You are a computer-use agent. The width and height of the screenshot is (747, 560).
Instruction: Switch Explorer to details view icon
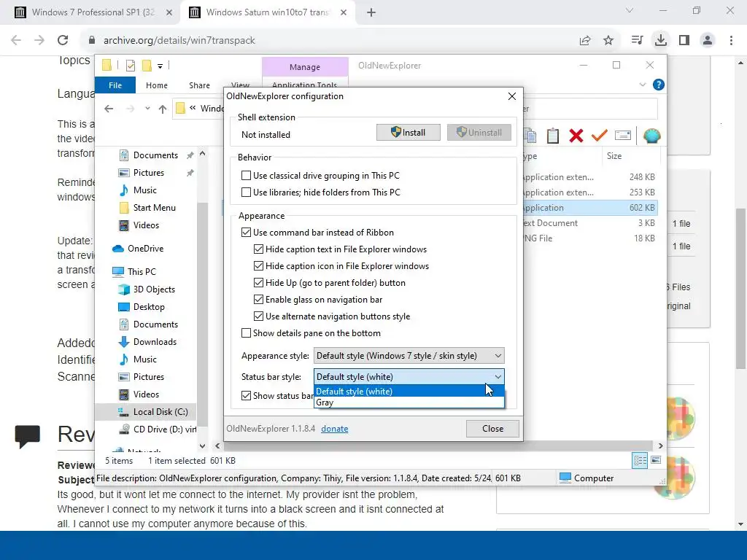[640, 461]
